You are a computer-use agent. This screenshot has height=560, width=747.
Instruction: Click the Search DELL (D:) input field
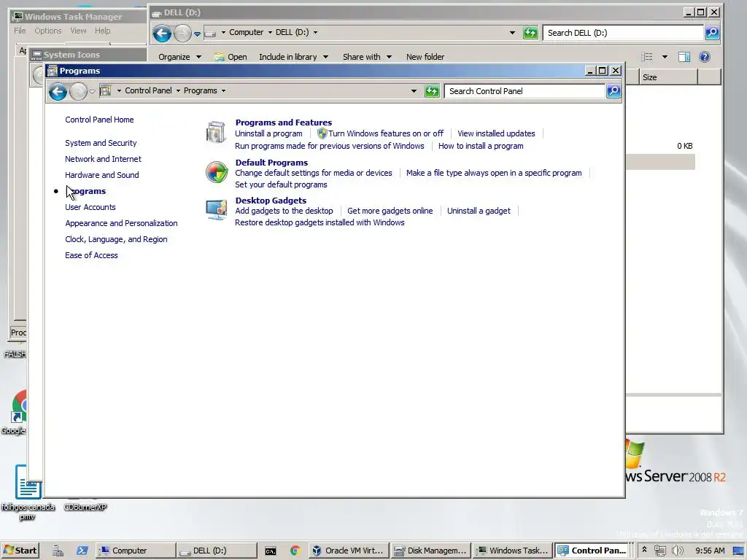tap(623, 33)
